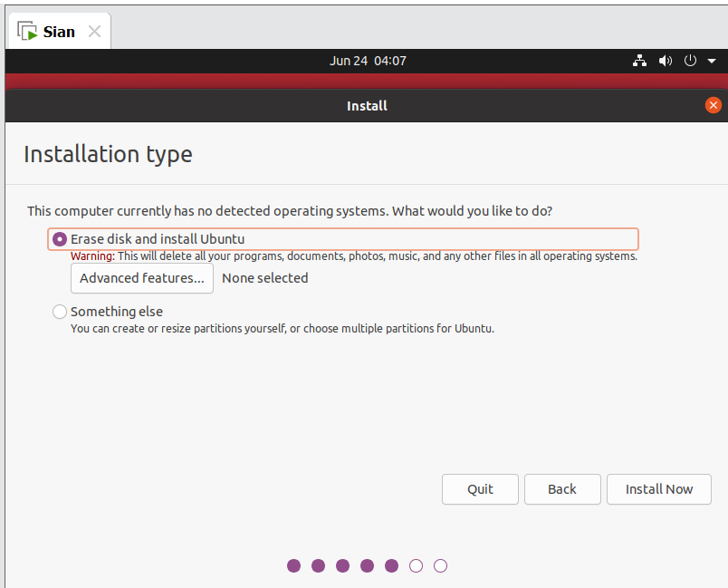Click the sixth step indicator dot
Image resolution: width=728 pixels, height=588 pixels.
416,565
